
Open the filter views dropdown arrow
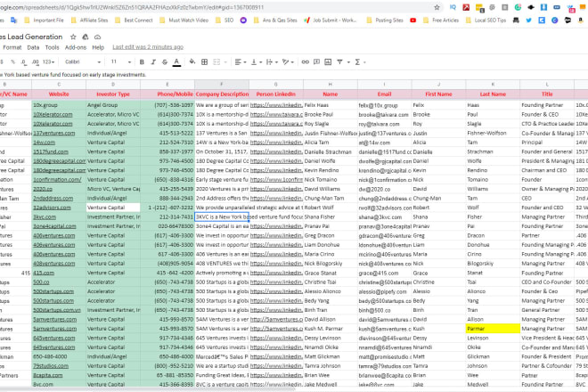coord(348,62)
